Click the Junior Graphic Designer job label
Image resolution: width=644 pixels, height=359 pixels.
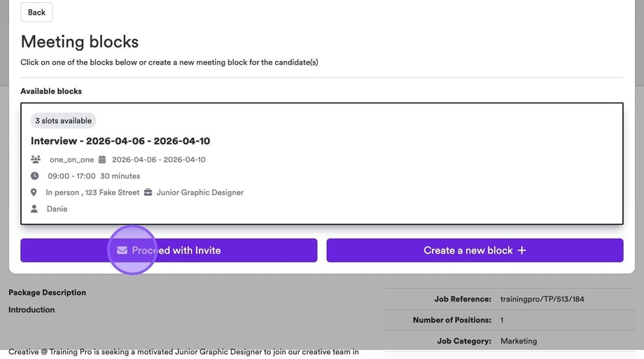[199, 192]
